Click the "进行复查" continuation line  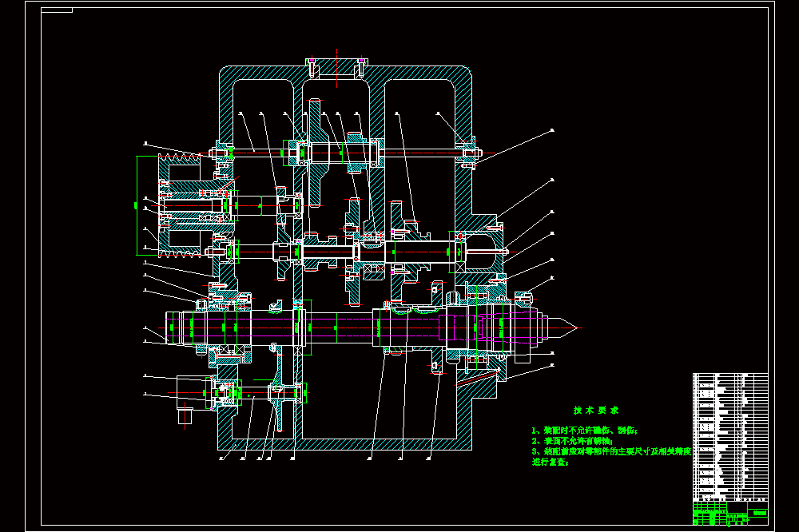[551, 463]
